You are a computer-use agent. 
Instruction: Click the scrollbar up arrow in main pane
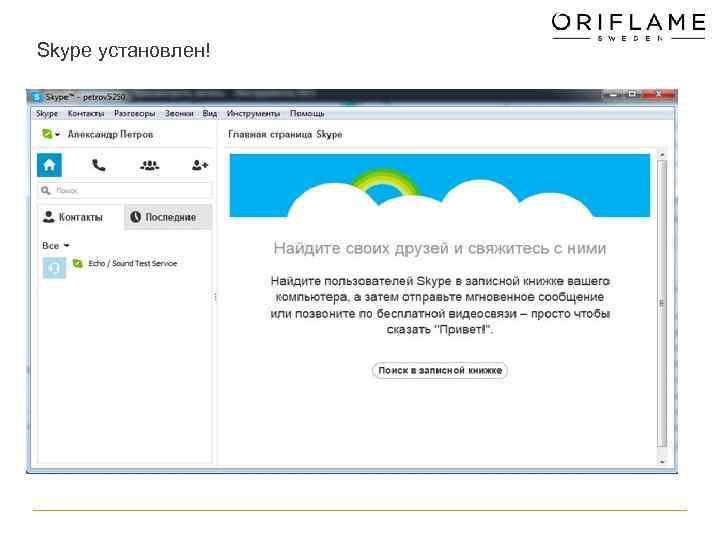[x=662, y=154]
